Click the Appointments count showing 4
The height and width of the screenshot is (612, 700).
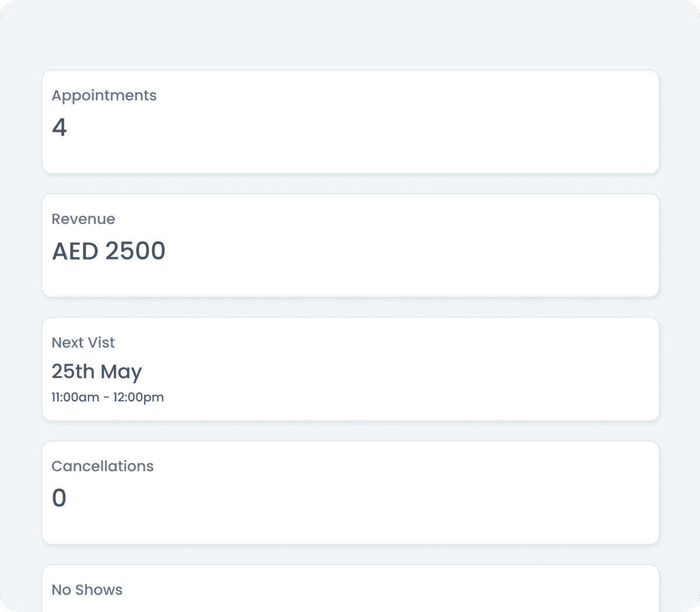click(x=60, y=127)
